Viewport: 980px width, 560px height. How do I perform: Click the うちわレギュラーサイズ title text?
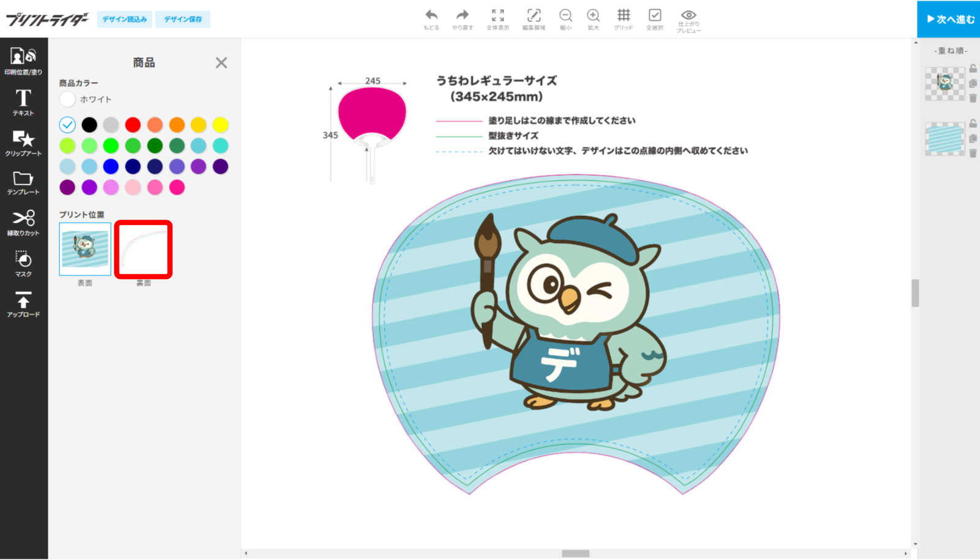tap(497, 81)
